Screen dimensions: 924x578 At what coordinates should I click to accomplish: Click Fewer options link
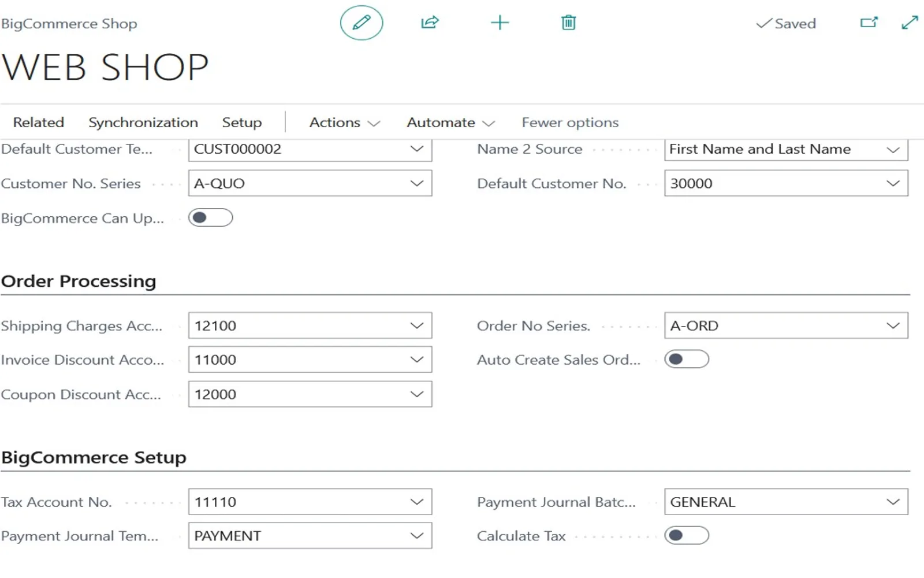click(570, 123)
